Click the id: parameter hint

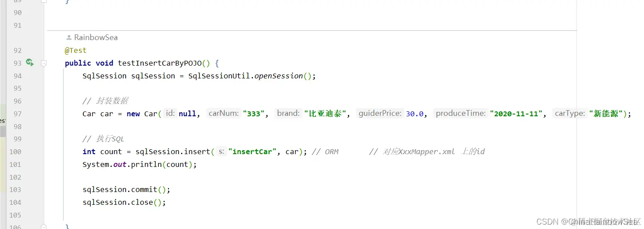coord(170,114)
